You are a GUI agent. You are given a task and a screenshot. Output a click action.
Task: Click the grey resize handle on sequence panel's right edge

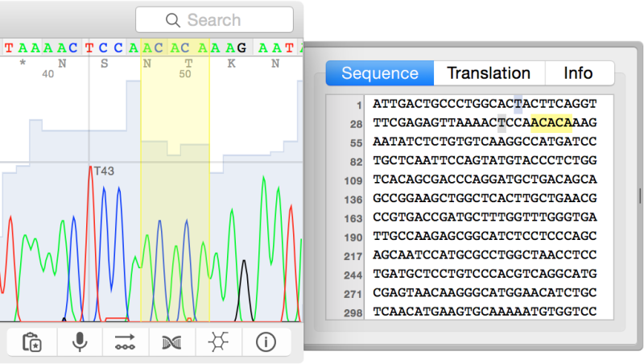point(640,196)
